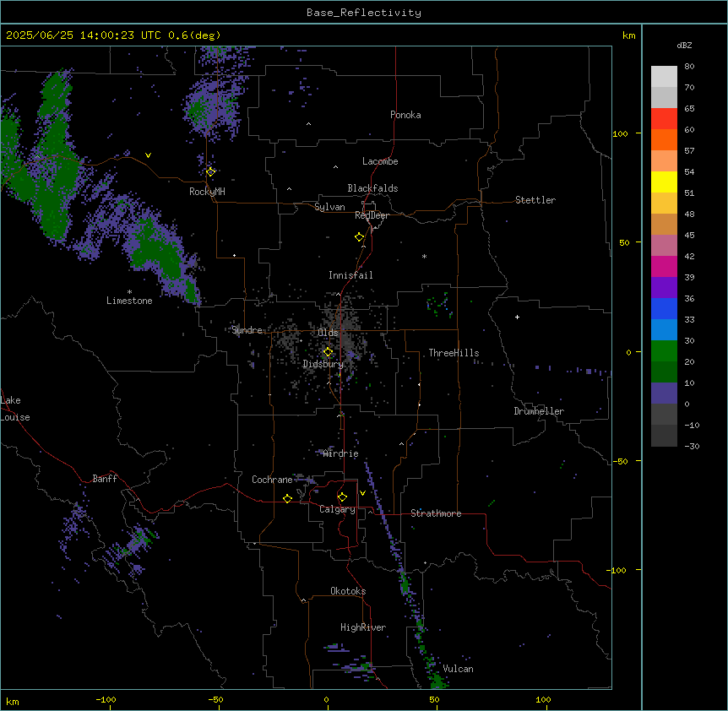Select the slate blue swatch between 10 and 0
Screen dimensions: 728x711
click(664, 393)
